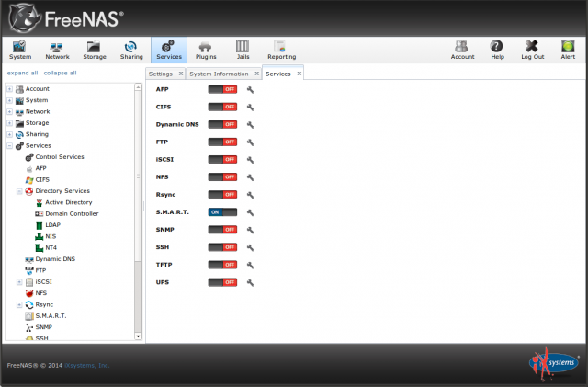
Task: Turn on the FTP service switch
Action: click(x=222, y=142)
